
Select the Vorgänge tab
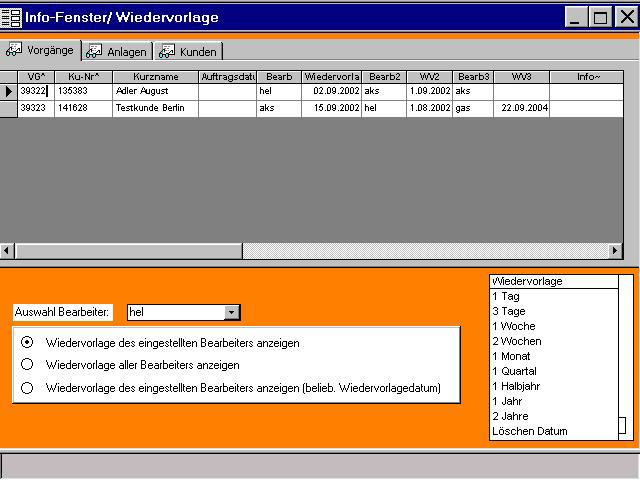40,50
